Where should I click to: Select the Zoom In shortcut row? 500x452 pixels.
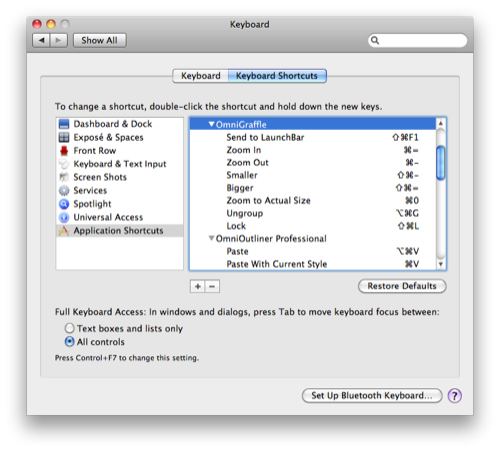point(313,150)
